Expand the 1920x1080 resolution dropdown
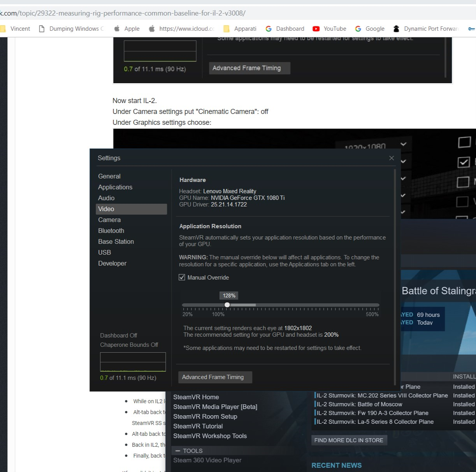The image size is (476, 472). pyautogui.click(x=404, y=144)
